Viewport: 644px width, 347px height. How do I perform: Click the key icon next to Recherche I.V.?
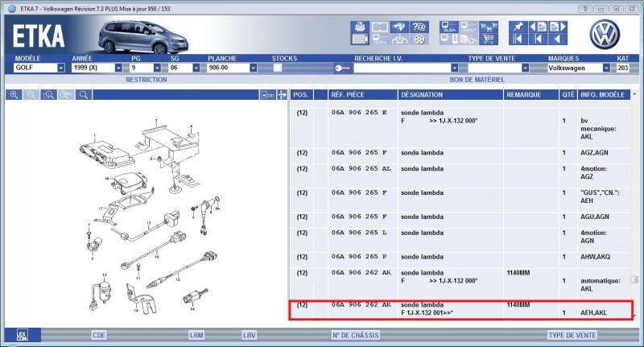click(x=343, y=68)
